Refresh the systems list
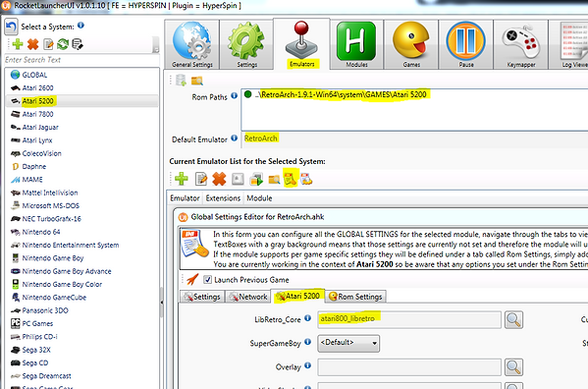Image resolution: width=588 pixels, height=389 pixels. point(63,44)
